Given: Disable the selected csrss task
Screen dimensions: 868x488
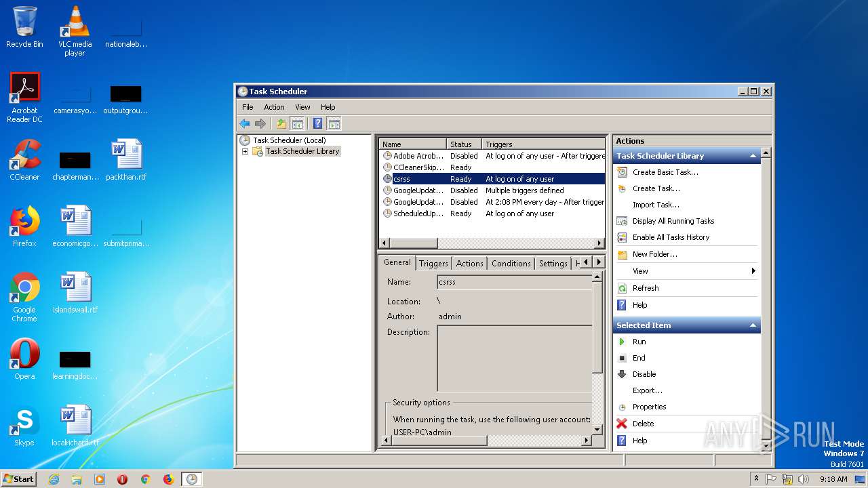Looking at the screenshot, I should [x=644, y=374].
